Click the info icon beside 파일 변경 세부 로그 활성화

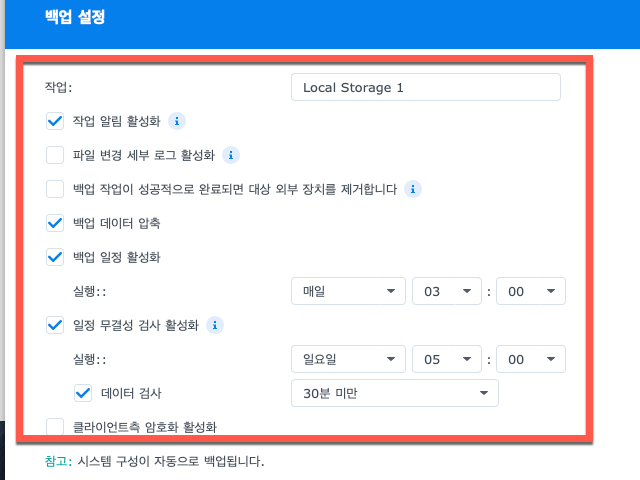tap(231, 155)
